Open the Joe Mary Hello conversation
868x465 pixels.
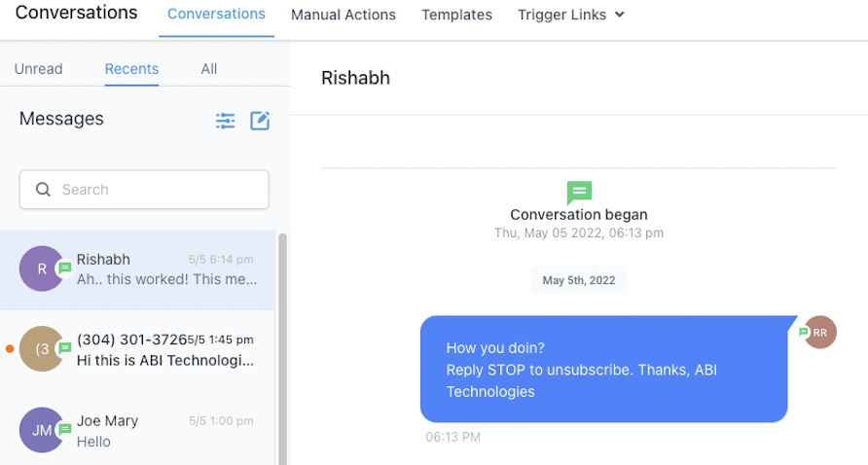point(137,430)
